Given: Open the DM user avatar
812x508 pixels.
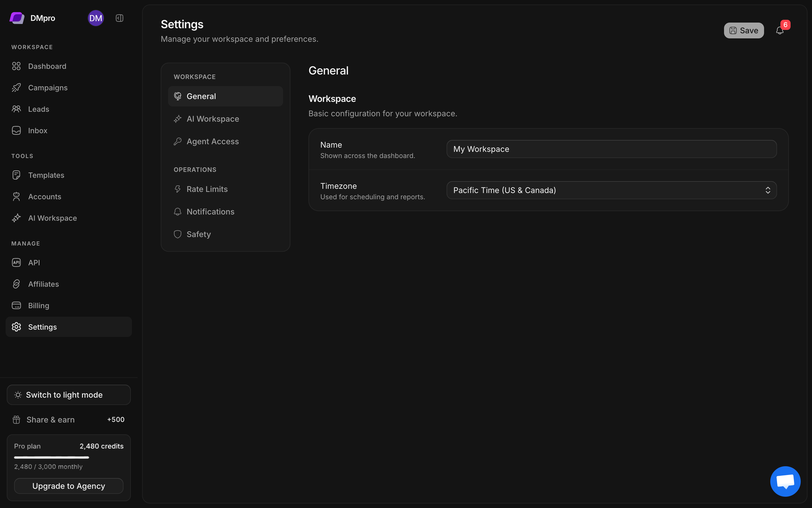Looking at the screenshot, I should tap(96, 18).
